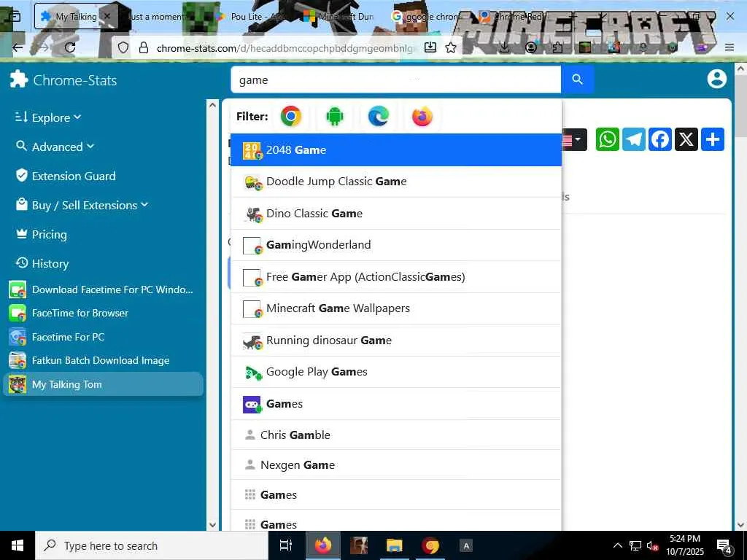Viewport: 747px width, 560px height.
Task: Click the blue search magnifier button
Action: [577, 79]
